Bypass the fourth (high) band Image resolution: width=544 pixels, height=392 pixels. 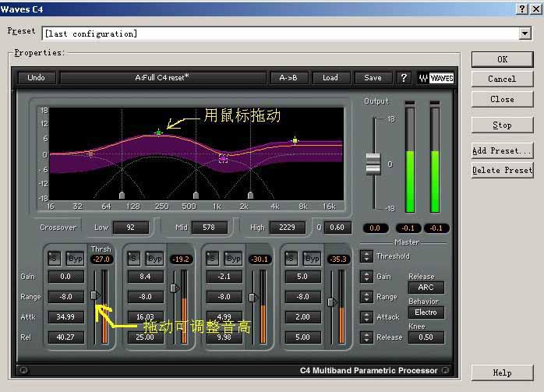coord(312,259)
